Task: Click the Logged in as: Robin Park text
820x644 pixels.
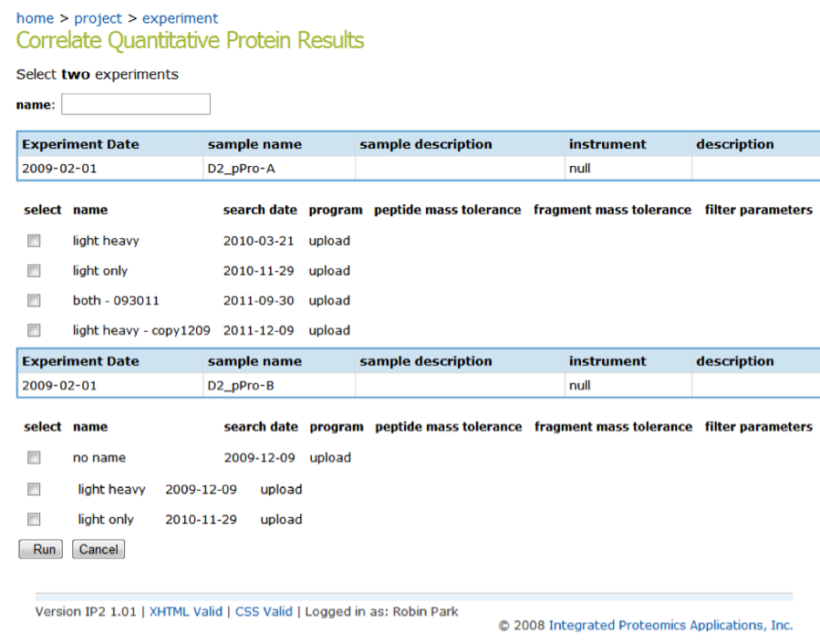Action: pos(382,611)
